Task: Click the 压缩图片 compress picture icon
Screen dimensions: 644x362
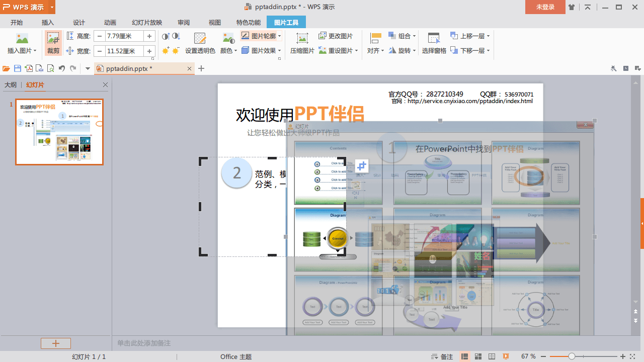Action: (x=302, y=43)
